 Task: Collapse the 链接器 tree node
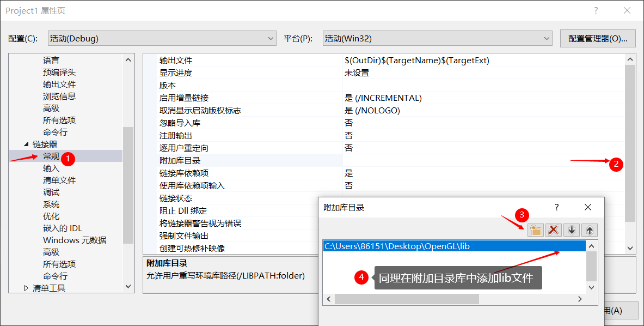point(26,144)
